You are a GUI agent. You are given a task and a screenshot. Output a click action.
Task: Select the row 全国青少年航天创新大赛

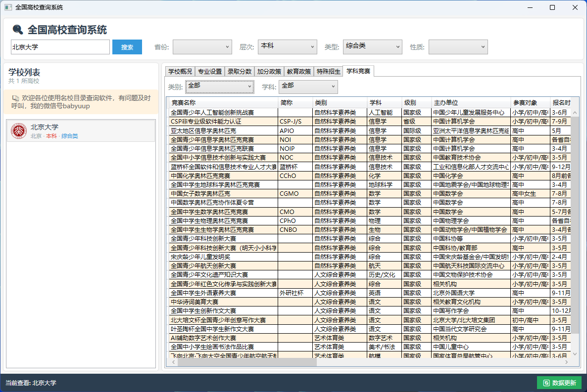(370, 266)
